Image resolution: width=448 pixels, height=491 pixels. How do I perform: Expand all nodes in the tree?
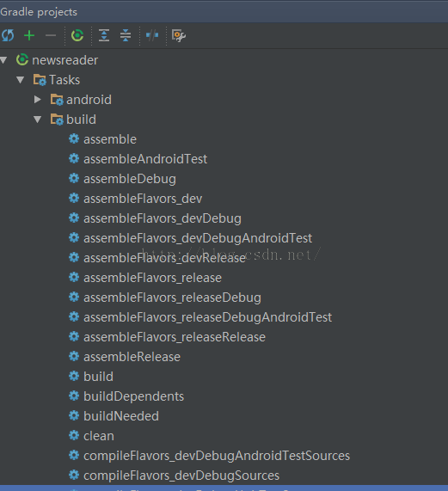104,35
